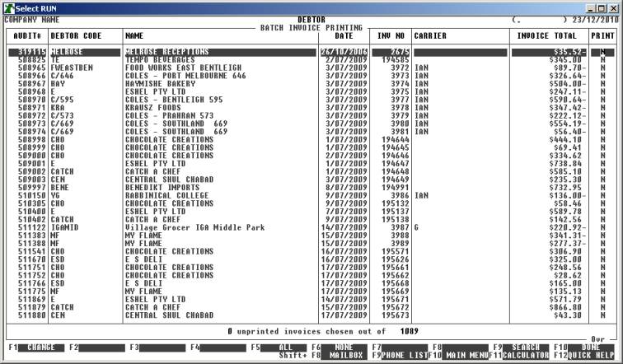Click the 1089 invoice count
The image size is (623, 364).
click(x=410, y=331)
